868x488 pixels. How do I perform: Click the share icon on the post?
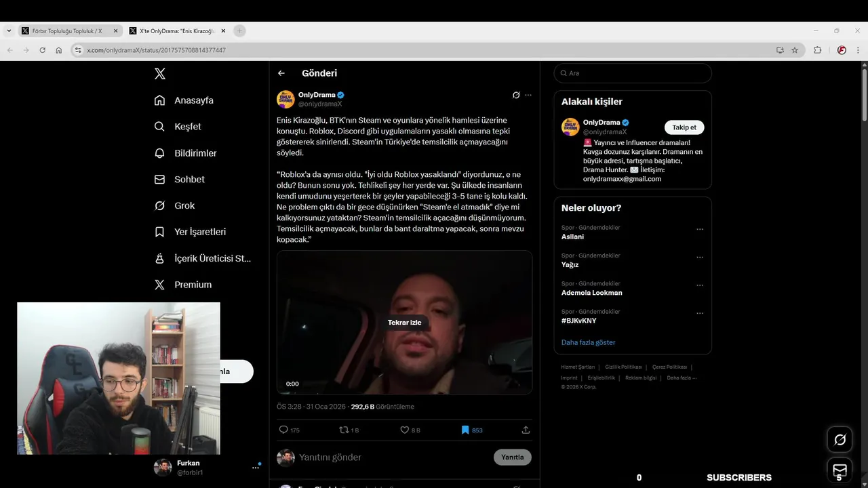point(526,430)
